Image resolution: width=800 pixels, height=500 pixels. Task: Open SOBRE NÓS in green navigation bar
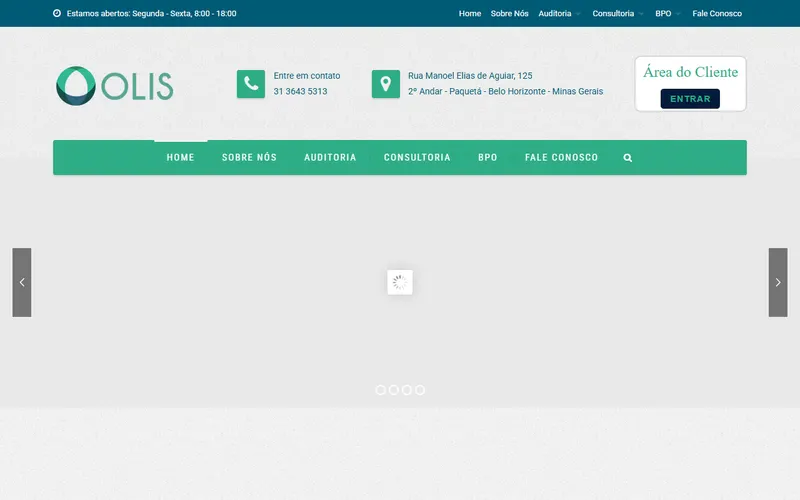[249, 158]
